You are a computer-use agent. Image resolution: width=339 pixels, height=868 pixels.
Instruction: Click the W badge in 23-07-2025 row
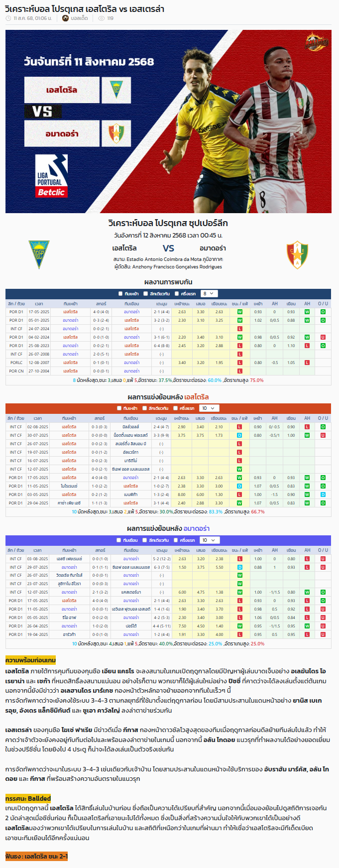click(239, 584)
